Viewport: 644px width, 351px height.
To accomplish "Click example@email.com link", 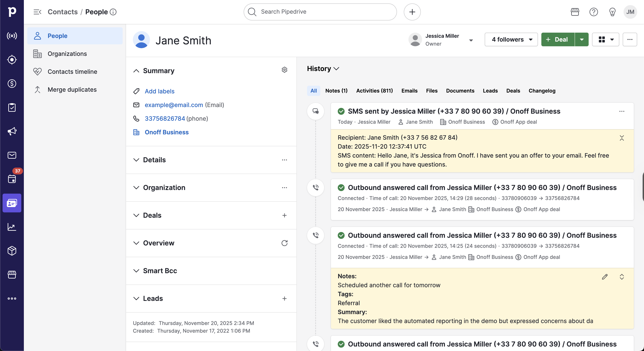I will pos(174,105).
